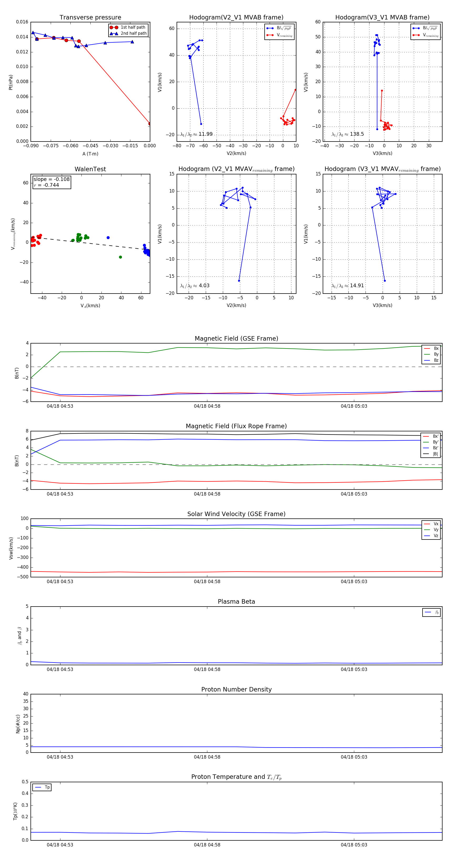This screenshot has width=473, height=868.
Task: Click the 'Plasma Beta' plot title
Action: coord(236,602)
